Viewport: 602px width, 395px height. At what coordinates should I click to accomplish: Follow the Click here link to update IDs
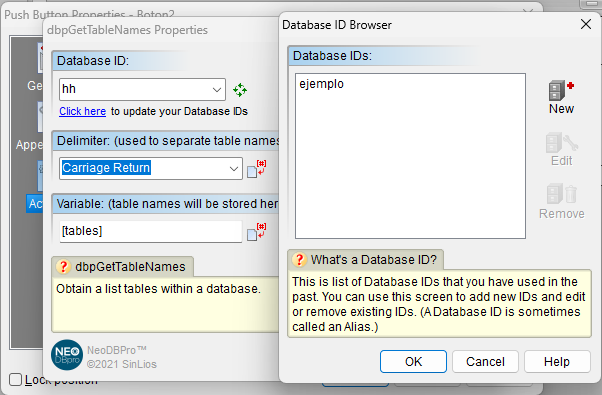click(x=83, y=111)
